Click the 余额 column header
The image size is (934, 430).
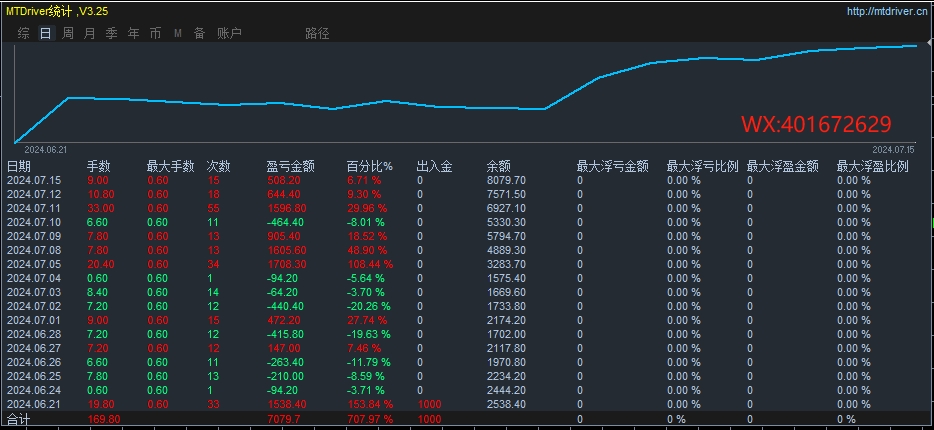pyautogui.click(x=499, y=167)
